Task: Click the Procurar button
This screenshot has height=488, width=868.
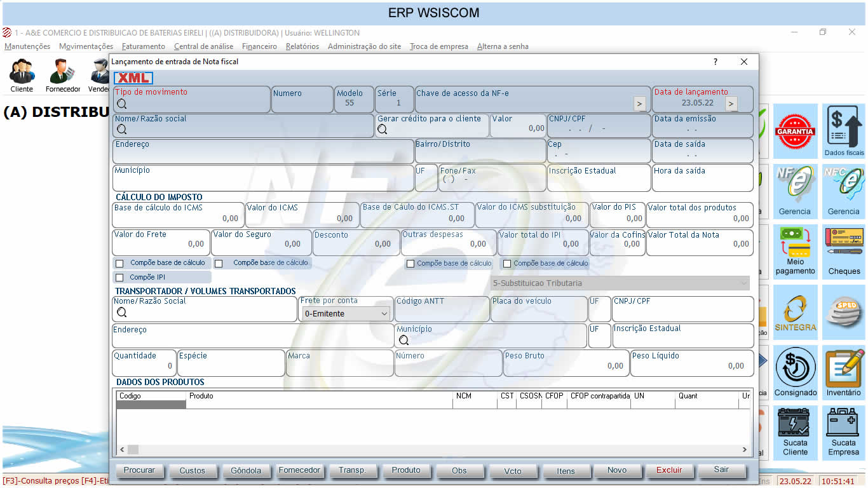Action: tap(139, 470)
